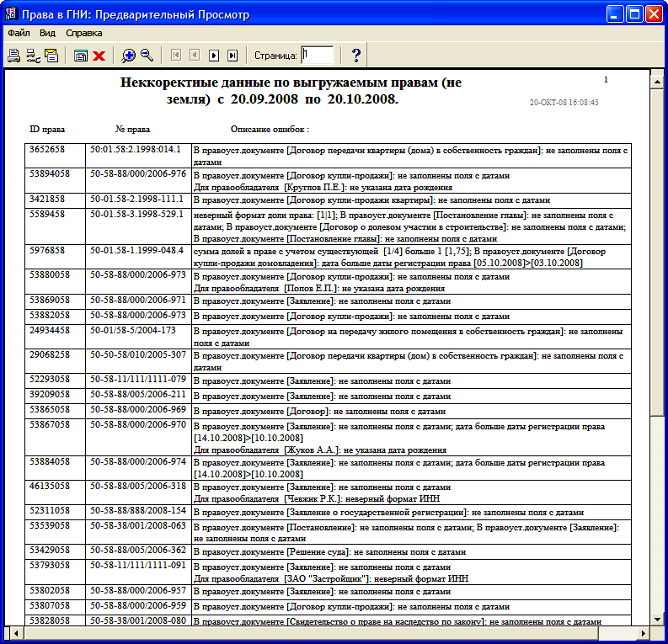This screenshot has height=644, width=668.
Task: Click the send by mail icon
Action: pyautogui.click(x=51, y=56)
